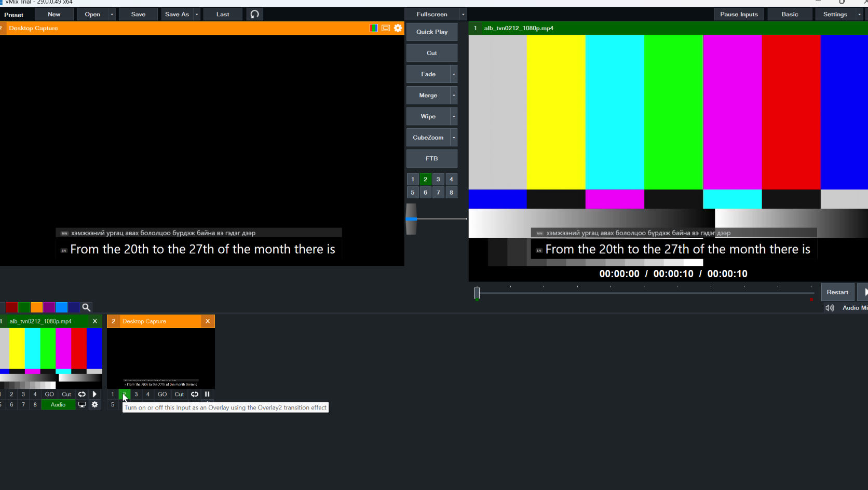The image size is (868, 490).
Task: Toggle overlay 2 on Desktop Capture input tile
Action: pyautogui.click(x=125, y=394)
